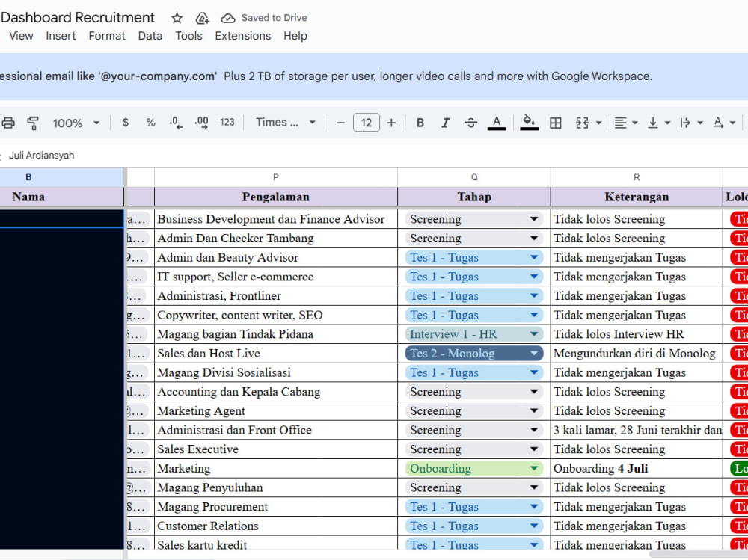Screen dimensions: 748x560
Task: Open Tahap dropdown for Business Development row
Action: coord(534,219)
